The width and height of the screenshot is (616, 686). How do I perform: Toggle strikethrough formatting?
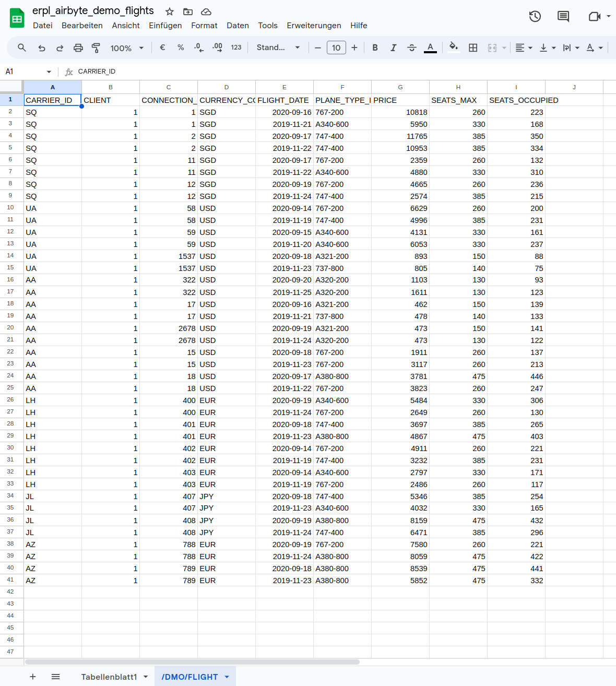click(411, 48)
